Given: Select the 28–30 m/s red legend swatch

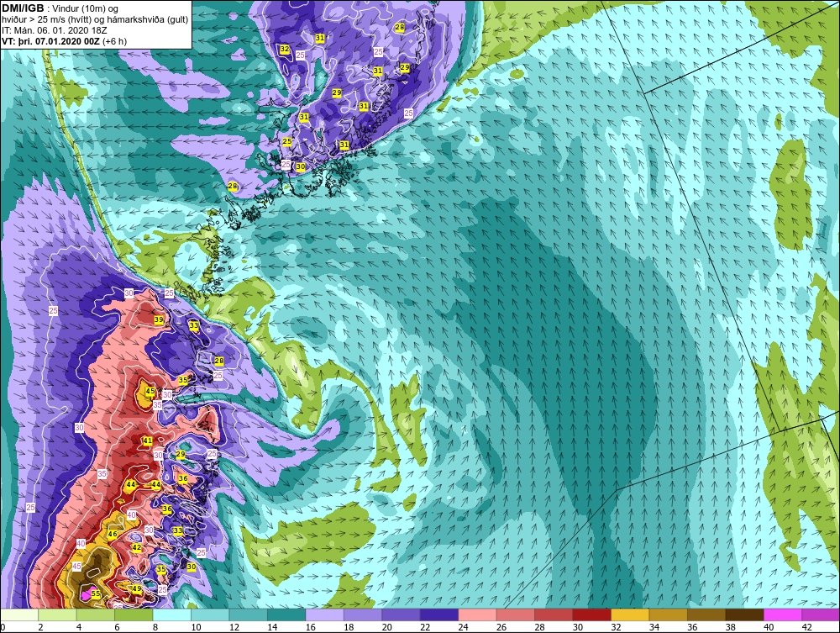Looking at the screenshot, I should click(554, 615).
